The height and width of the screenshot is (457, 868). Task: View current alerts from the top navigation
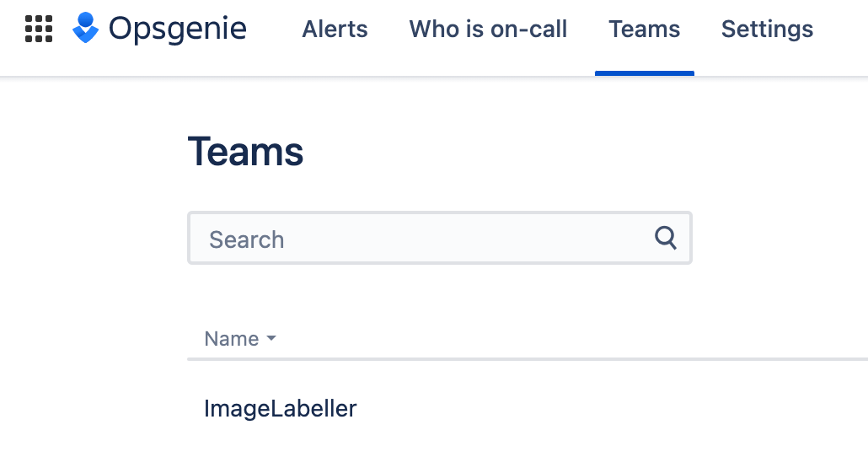click(335, 30)
